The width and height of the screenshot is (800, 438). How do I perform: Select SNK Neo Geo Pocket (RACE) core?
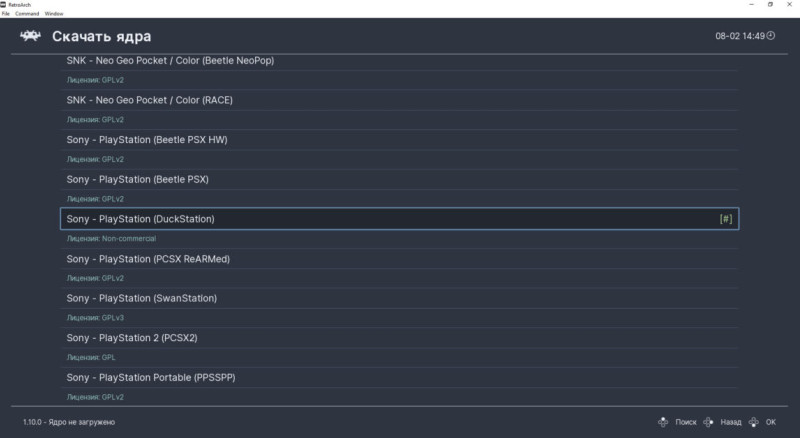(x=399, y=100)
